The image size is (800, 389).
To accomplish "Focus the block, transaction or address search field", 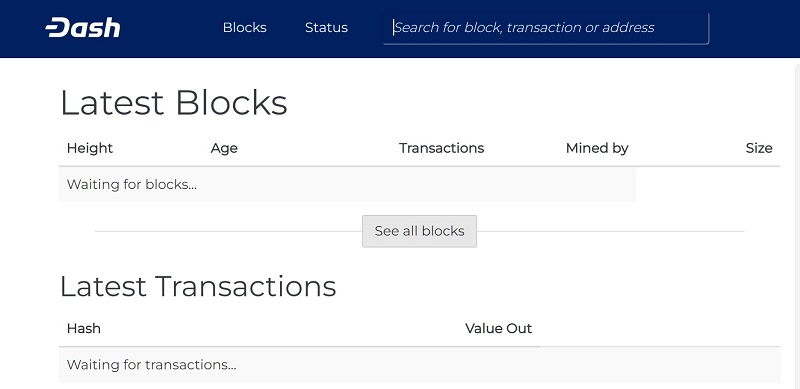I will pyautogui.click(x=545, y=28).
